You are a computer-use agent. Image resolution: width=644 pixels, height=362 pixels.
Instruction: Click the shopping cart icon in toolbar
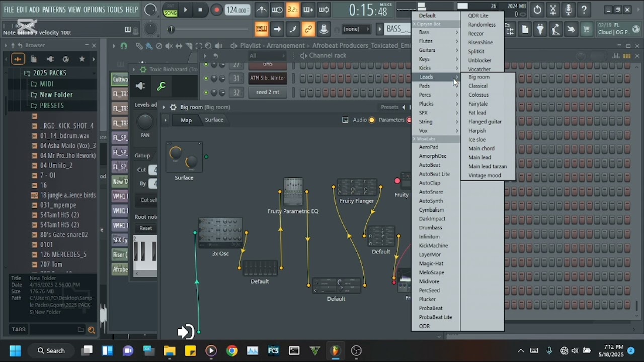pos(586,30)
